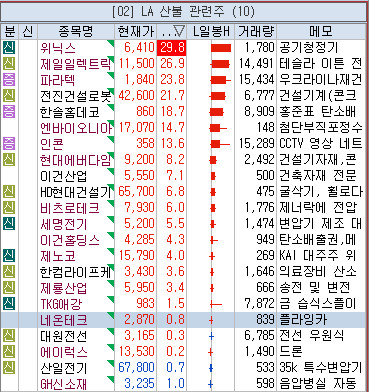Click the green memo marker on 위닉스 row
The image size is (369, 392).
pyautogui.click(x=110, y=44)
